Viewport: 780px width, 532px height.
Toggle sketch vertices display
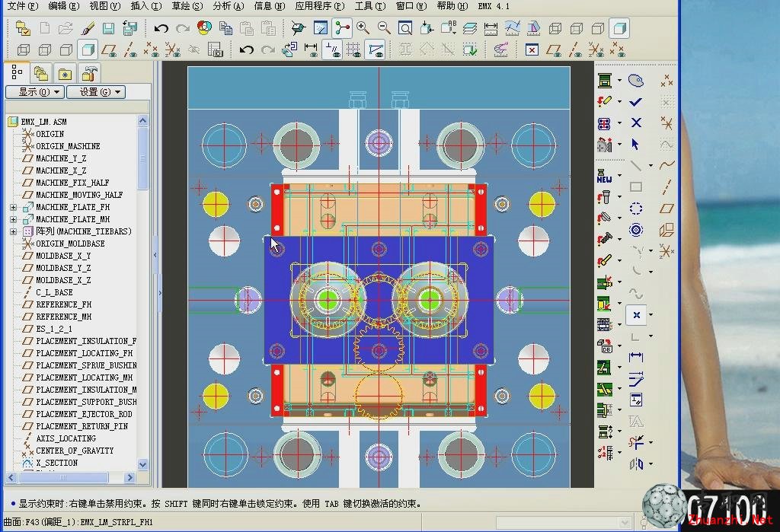376,49
